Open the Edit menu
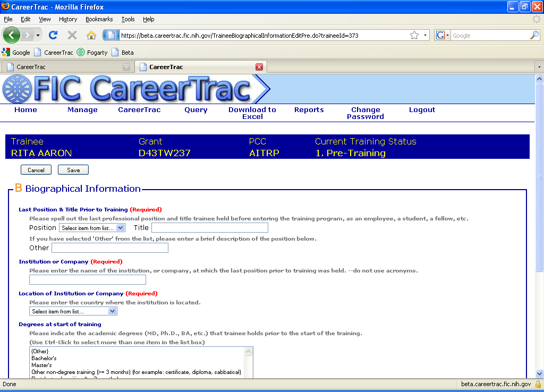544x392 pixels. pos(25,19)
